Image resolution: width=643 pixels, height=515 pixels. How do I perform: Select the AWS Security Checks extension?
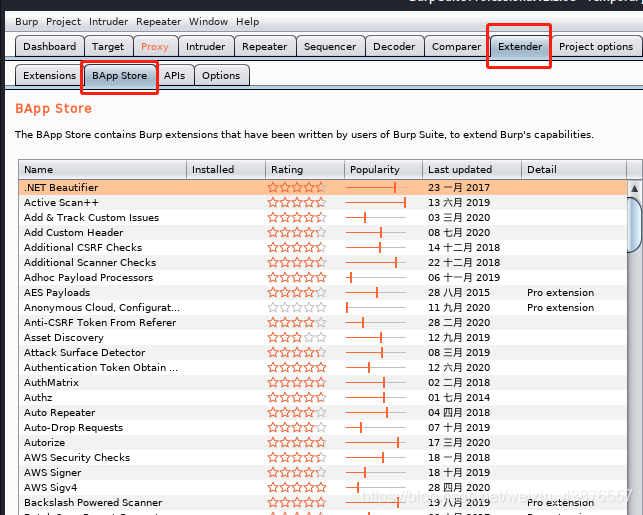[x=323, y=458]
